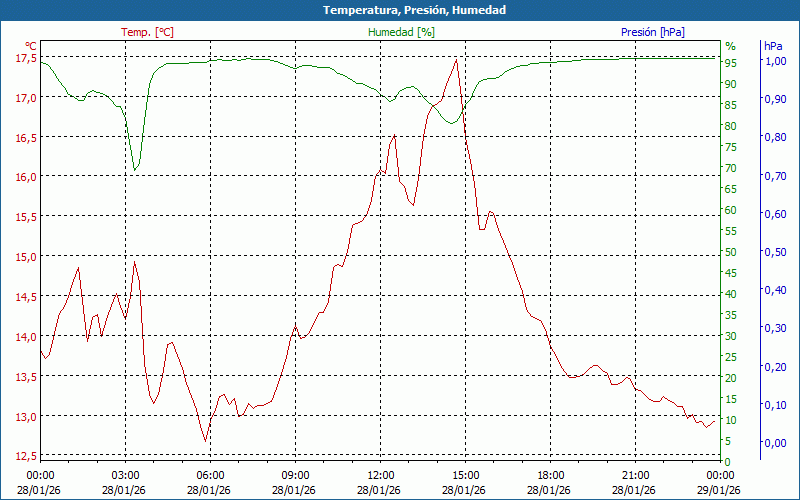Click the 21:00 time label on the x-axis
The image size is (800, 500).
click(635, 475)
